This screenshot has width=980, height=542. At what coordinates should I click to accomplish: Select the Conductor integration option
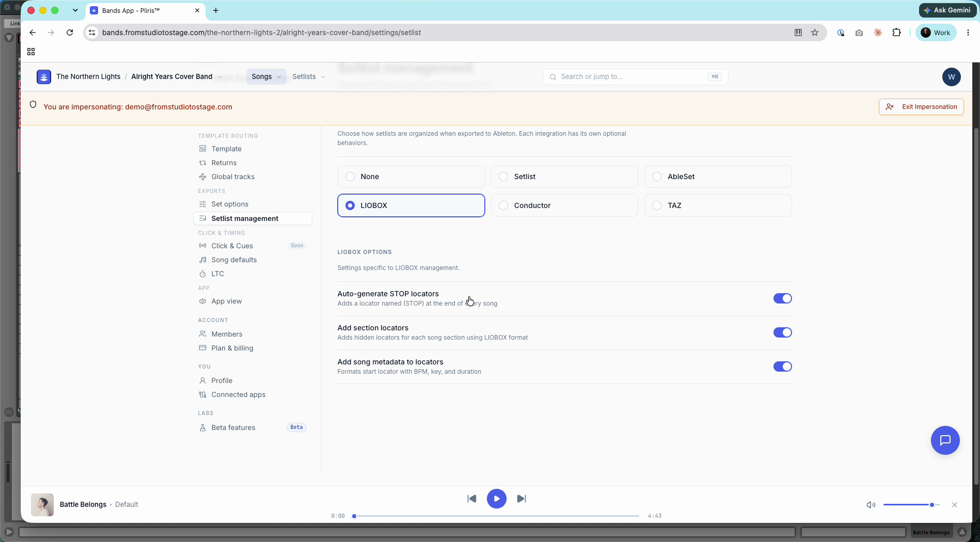564,205
